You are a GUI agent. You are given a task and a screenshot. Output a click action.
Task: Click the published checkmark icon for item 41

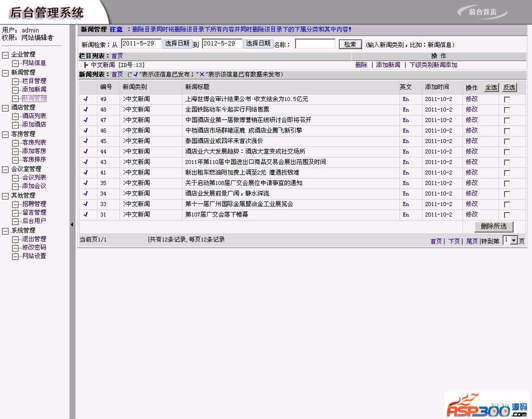coord(85,172)
